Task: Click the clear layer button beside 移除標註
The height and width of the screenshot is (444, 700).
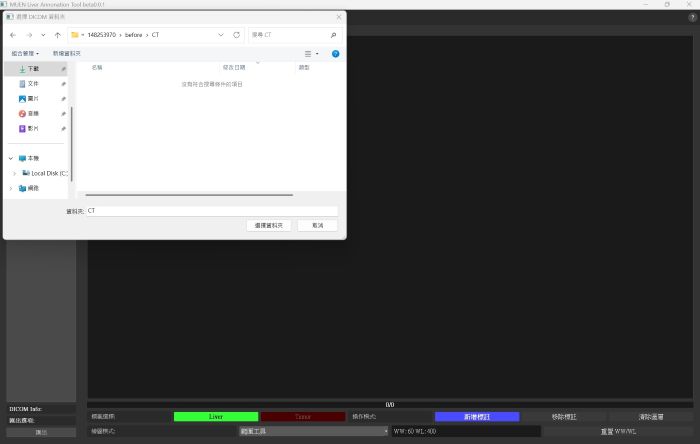Action: pos(650,416)
